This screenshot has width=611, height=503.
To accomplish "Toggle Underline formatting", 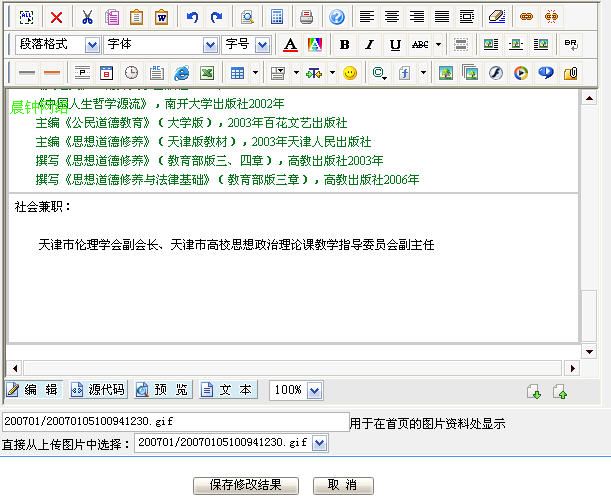I will tap(395, 45).
